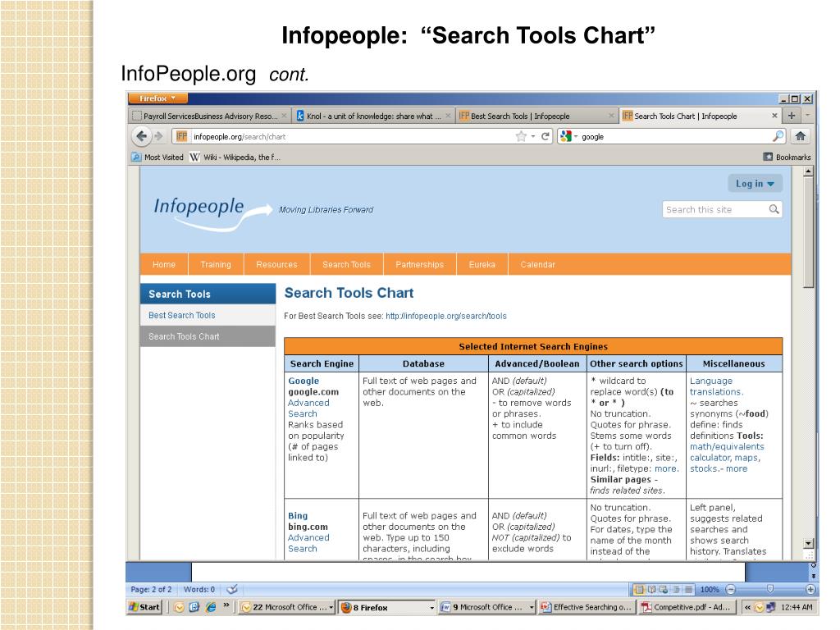
Task: Open the Bookmarks toolbar button
Action: click(787, 157)
